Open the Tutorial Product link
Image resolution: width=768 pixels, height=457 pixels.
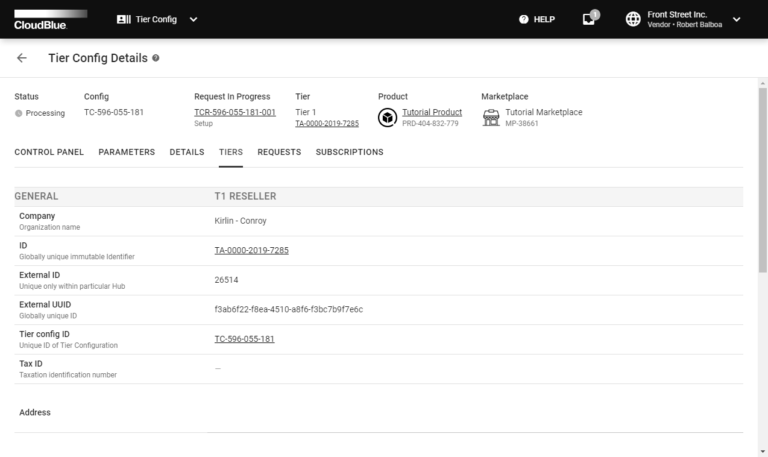point(432,112)
